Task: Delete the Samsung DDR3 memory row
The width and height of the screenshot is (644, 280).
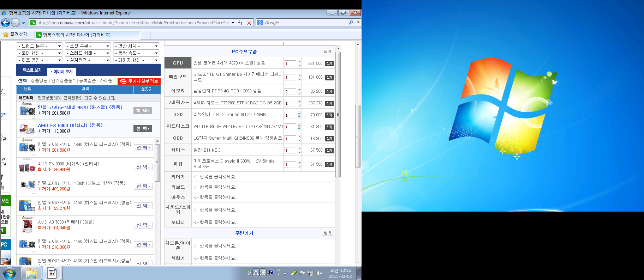Action: pos(329,91)
